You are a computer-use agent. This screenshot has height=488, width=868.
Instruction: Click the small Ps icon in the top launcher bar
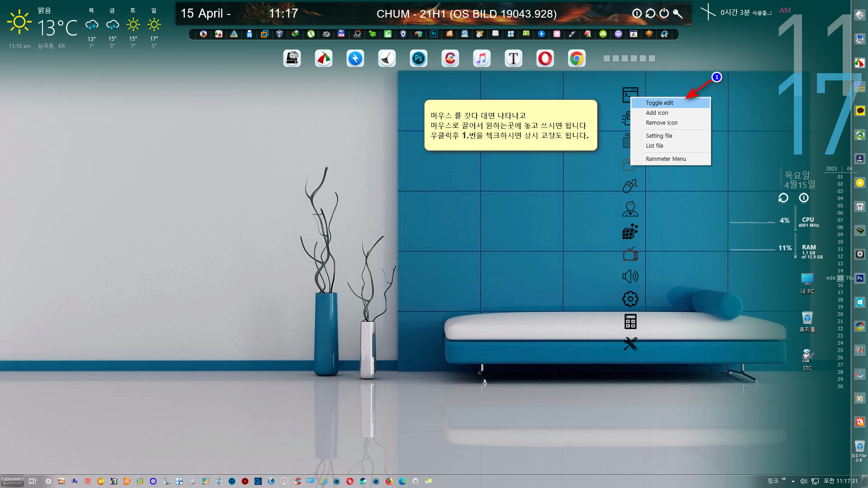click(x=434, y=34)
